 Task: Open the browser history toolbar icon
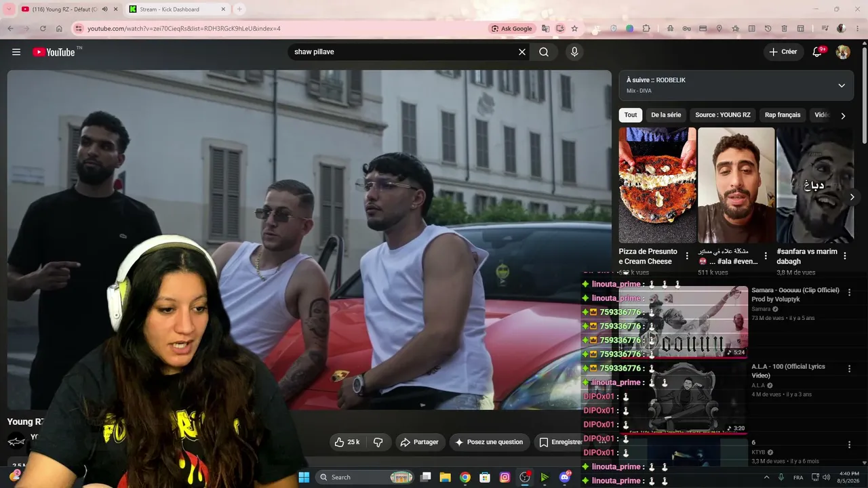coord(768,28)
